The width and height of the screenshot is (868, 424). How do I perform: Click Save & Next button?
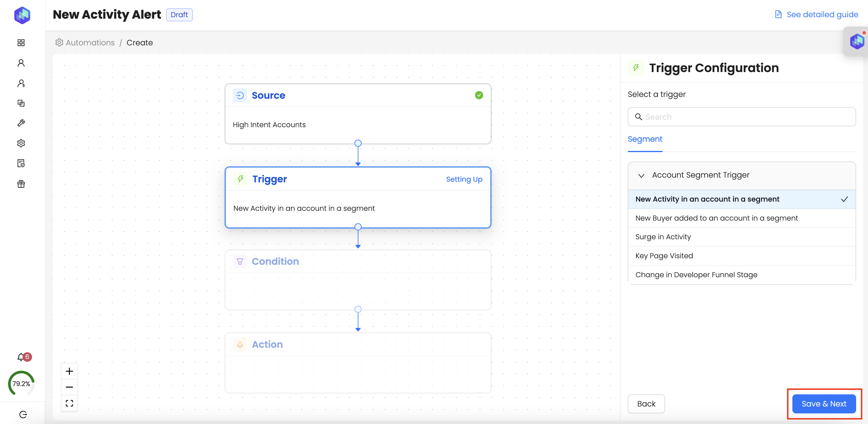tap(824, 404)
